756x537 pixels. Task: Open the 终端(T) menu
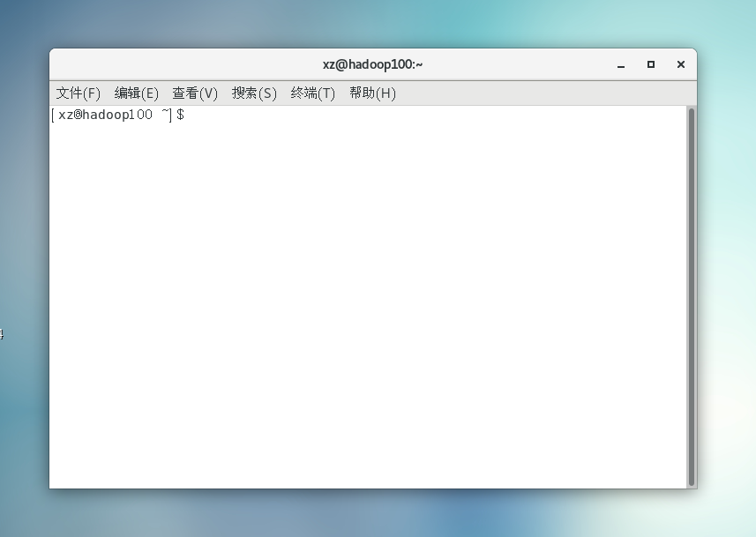[x=313, y=93]
